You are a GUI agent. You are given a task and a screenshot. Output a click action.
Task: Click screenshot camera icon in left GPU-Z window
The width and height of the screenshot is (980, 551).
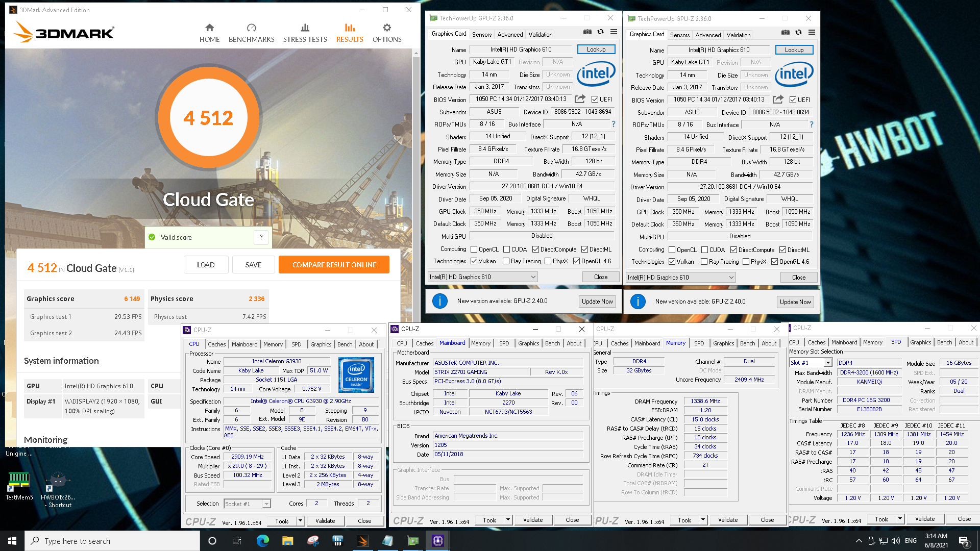tap(587, 32)
